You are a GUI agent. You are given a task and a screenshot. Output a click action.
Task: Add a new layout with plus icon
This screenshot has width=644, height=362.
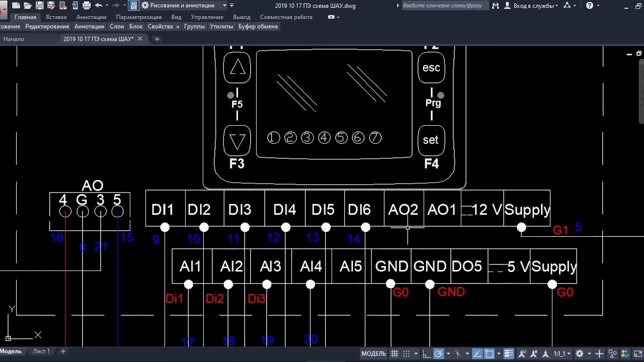[63, 351]
